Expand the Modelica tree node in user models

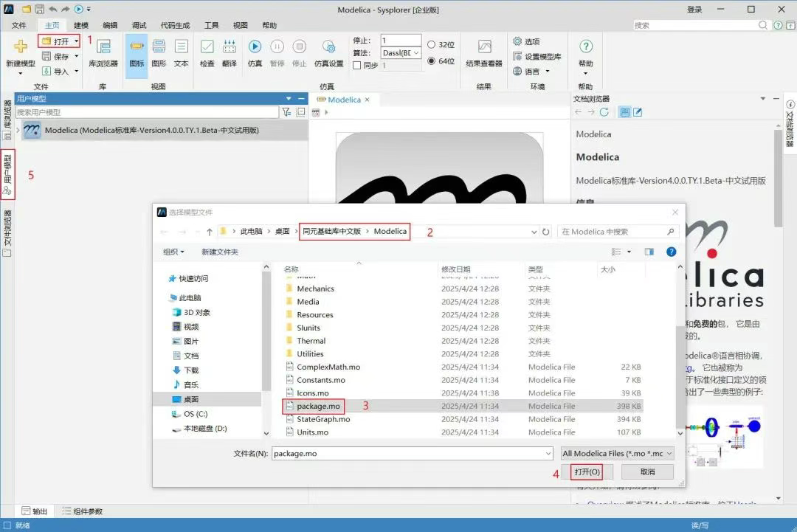coord(18,130)
